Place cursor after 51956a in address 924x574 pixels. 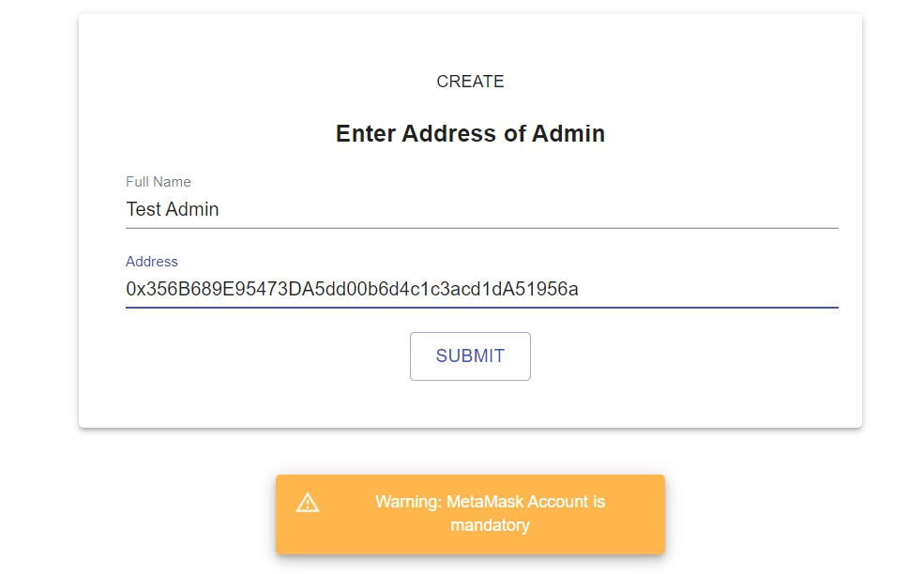pos(580,289)
